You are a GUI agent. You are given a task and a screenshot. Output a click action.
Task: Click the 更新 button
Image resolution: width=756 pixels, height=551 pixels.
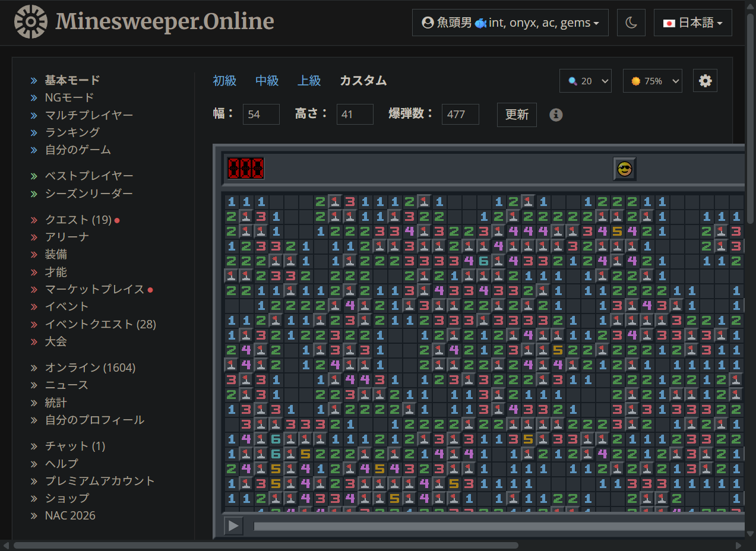(x=517, y=115)
